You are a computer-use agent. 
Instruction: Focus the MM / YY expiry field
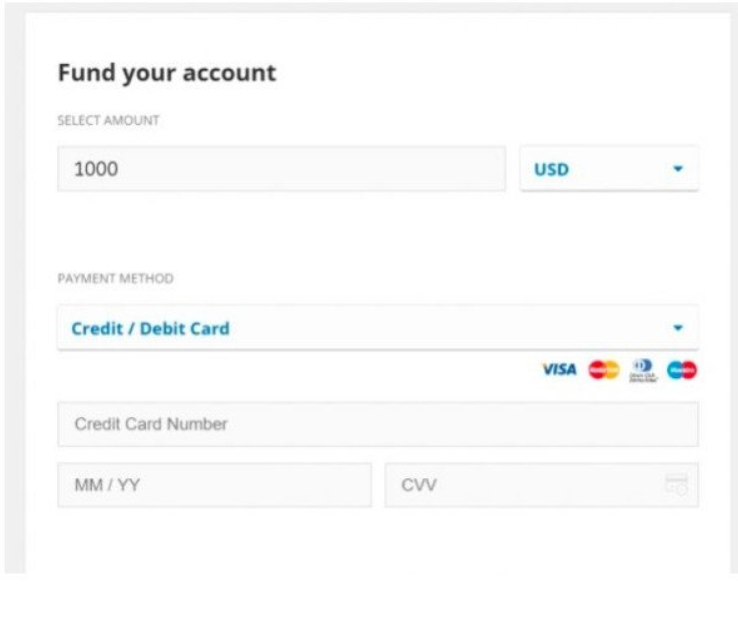tap(215, 485)
